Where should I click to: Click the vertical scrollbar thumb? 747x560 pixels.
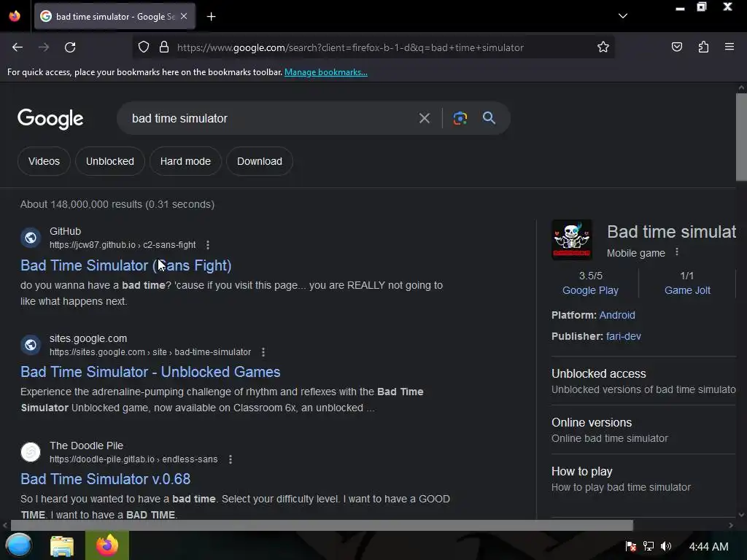point(741,137)
